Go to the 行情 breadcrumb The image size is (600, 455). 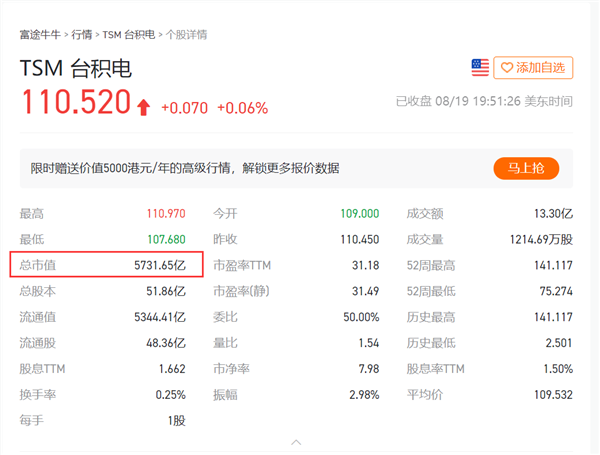coord(82,34)
